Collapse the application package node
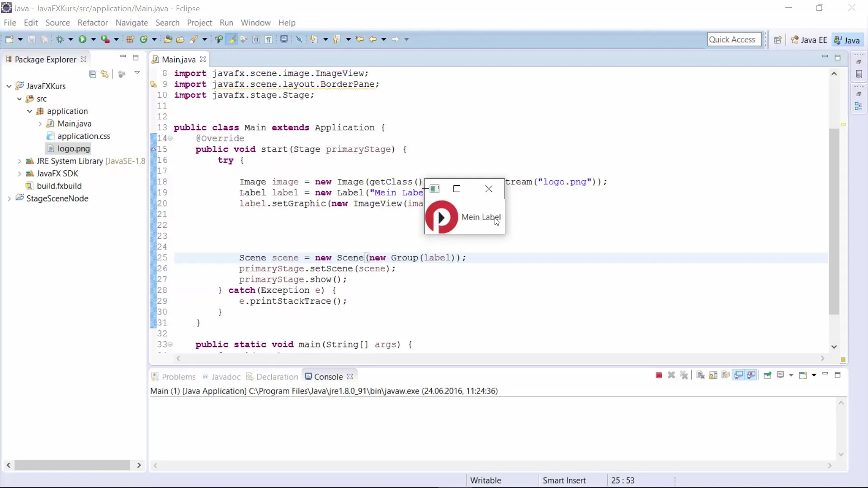 29,111
